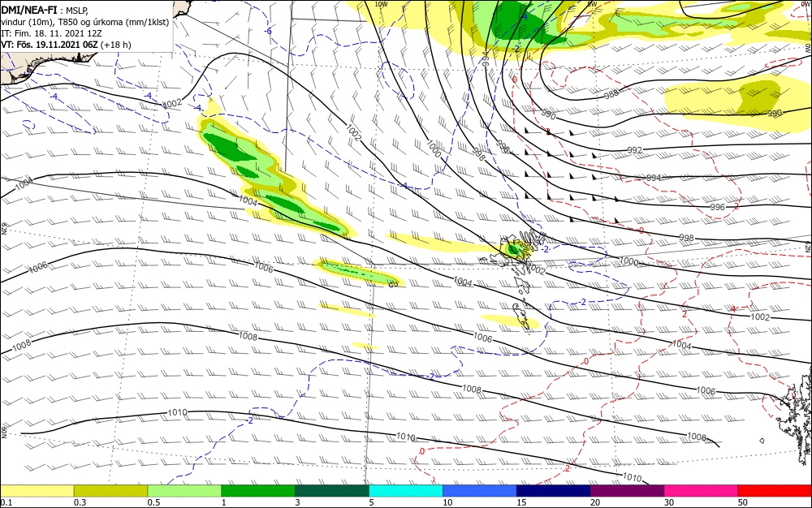Click the "15" legend scale value
812x508 pixels.
pyautogui.click(x=521, y=502)
